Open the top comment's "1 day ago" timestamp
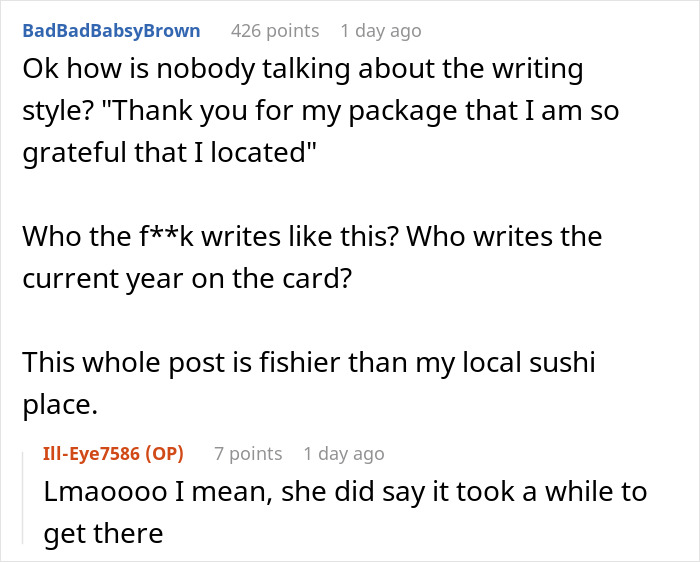 tap(381, 31)
